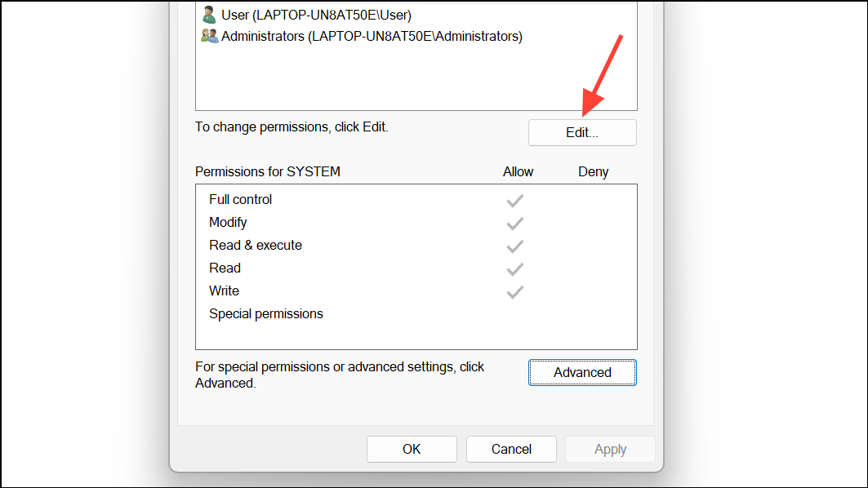Click the Allow checkmark for Read

tap(514, 269)
